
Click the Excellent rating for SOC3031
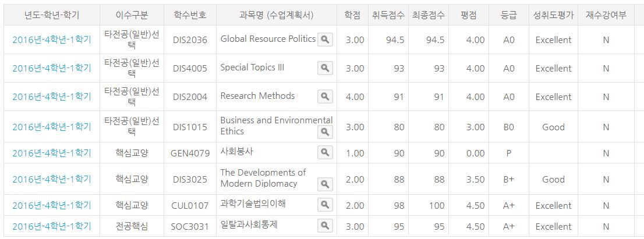pos(553,226)
